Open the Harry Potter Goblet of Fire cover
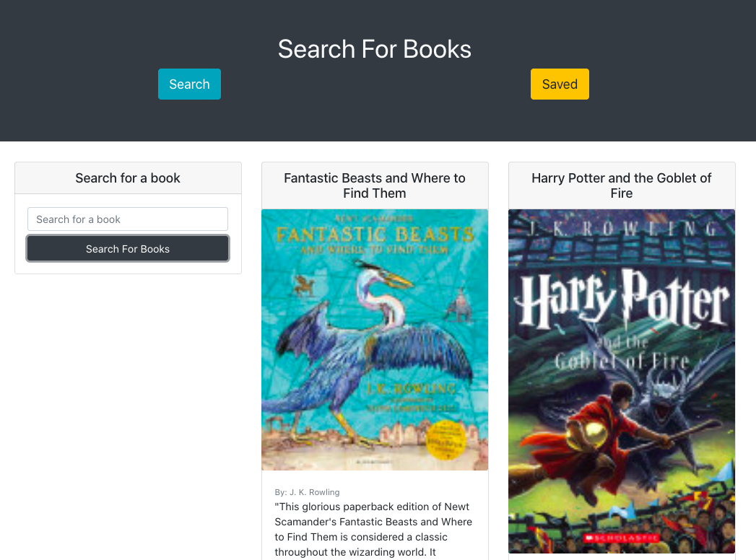Image resolution: width=756 pixels, height=560 pixels. tap(621, 381)
